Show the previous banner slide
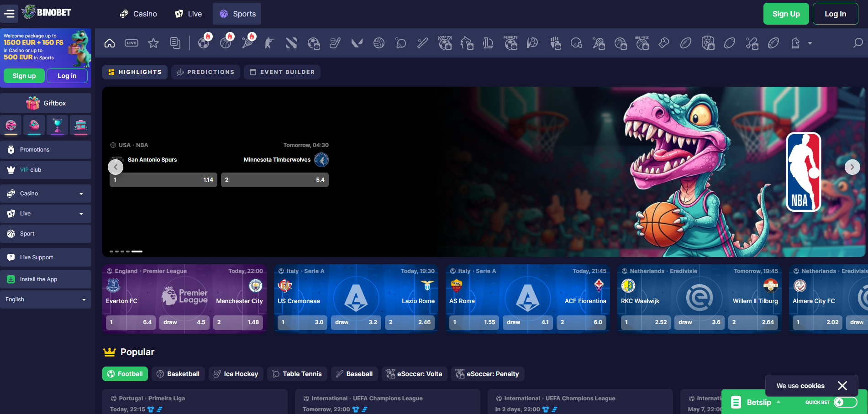Image resolution: width=868 pixels, height=414 pixels. (x=116, y=167)
